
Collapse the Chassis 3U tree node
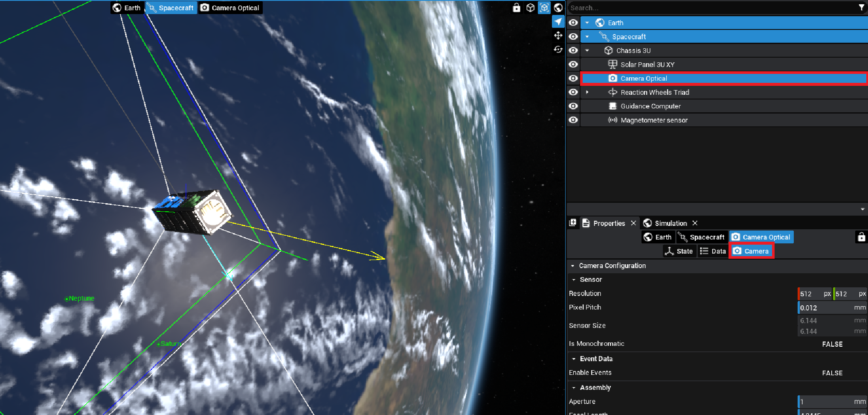pos(587,50)
